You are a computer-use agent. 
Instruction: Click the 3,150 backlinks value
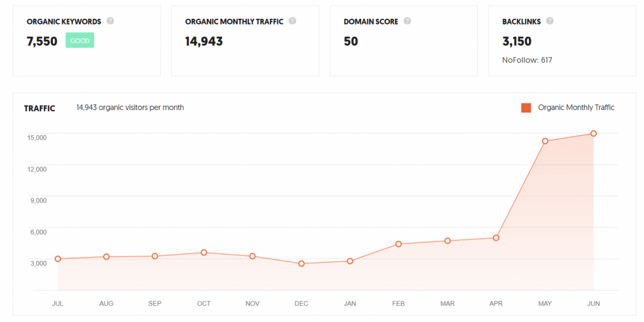[x=517, y=42]
